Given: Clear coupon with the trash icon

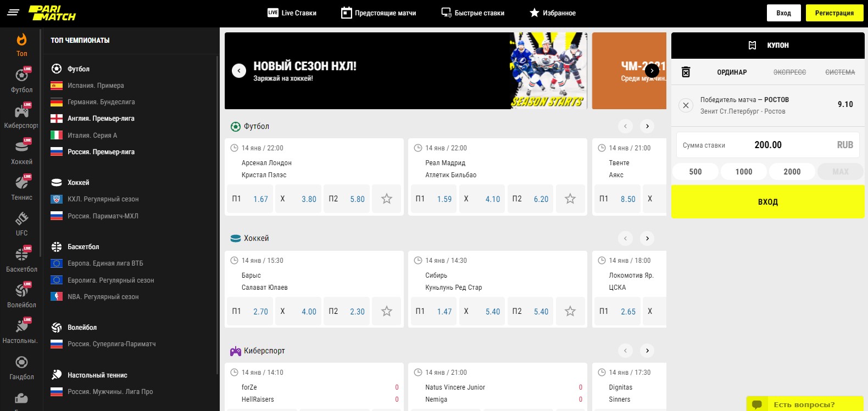Looking at the screenshot, I should pyautogui.click(x=686, y=72).
